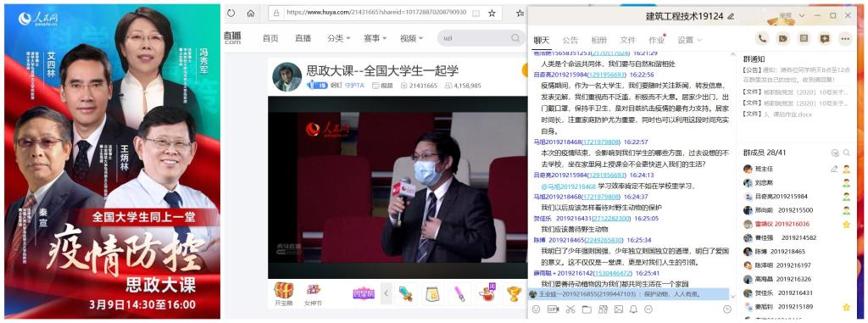
Task: Edit group name with pencil icon
Action: pos(731,16)
